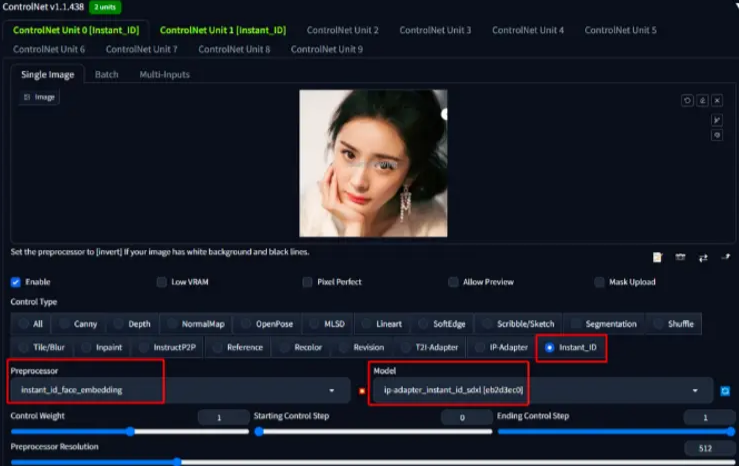Select InstructP2P control type
This screenshot has height=466, width=739.
pyautogui.click(x=168, y=347)
